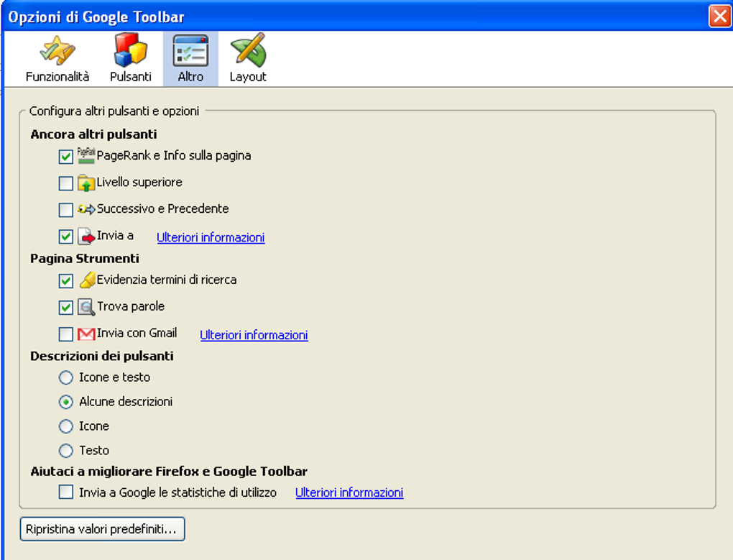
Task: Click Ripristina valori predefiniti button
Action: [102, 529]
